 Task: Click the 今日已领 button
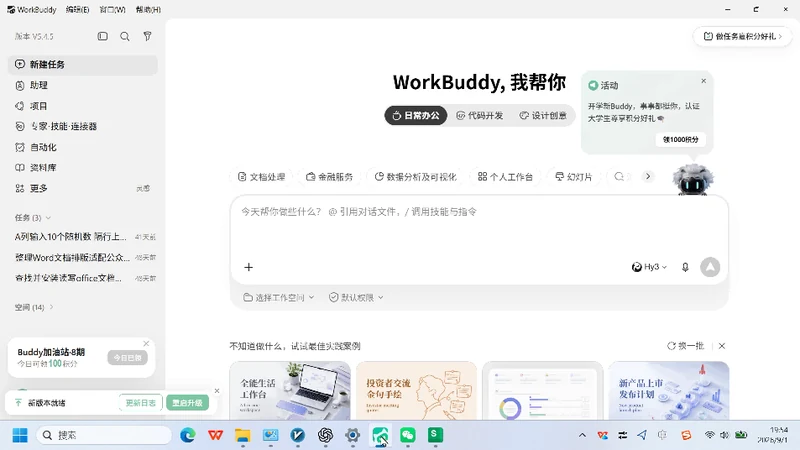[x=127, y=358]
